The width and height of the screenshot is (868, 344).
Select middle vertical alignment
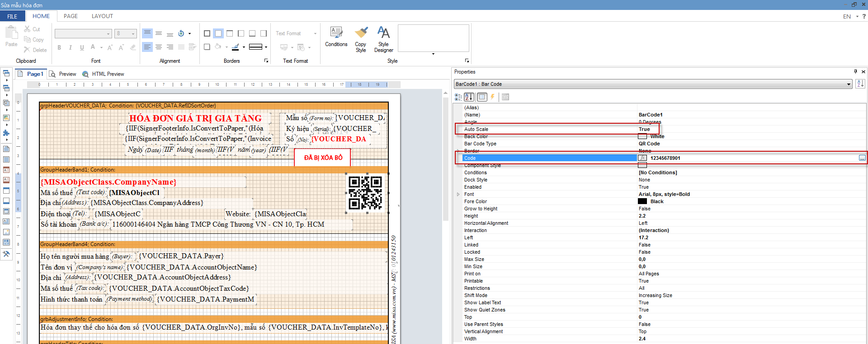(159, 33)
